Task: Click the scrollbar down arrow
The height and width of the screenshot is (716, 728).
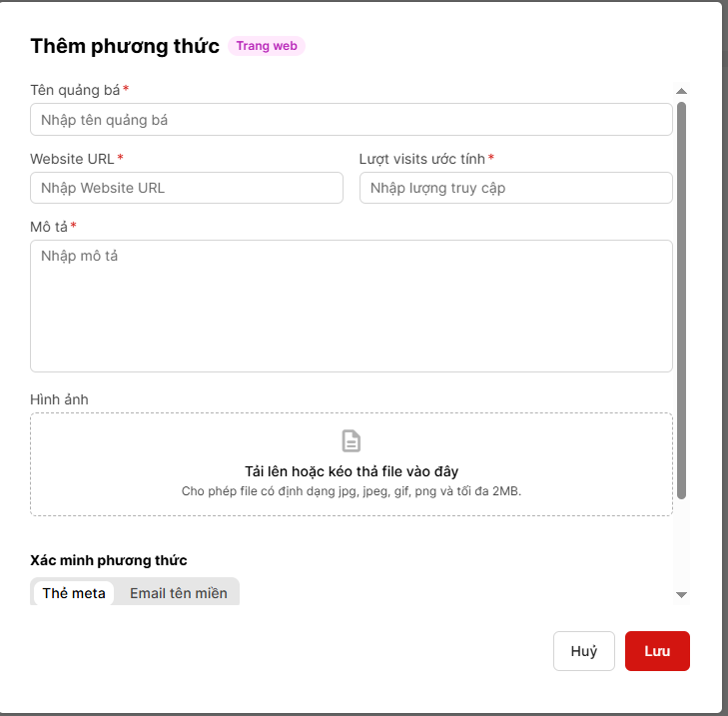Action: tap(681, 595)
